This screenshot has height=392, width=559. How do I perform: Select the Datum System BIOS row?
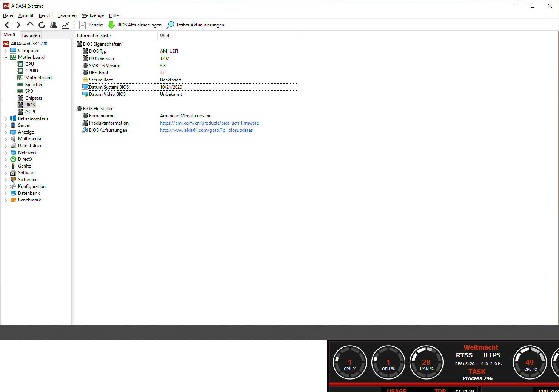[189, 87]
